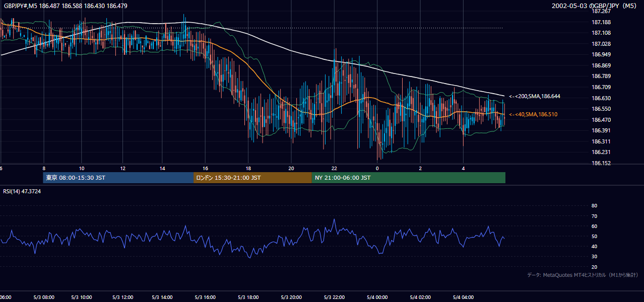Click RSI scale value 30
The width and height of the screenshot is (644, 302).
click(x=594, y=257)
